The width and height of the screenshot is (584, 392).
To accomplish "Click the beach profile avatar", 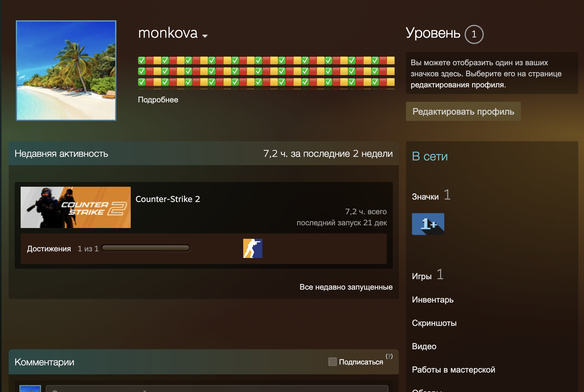I will (x=66, y=71).
